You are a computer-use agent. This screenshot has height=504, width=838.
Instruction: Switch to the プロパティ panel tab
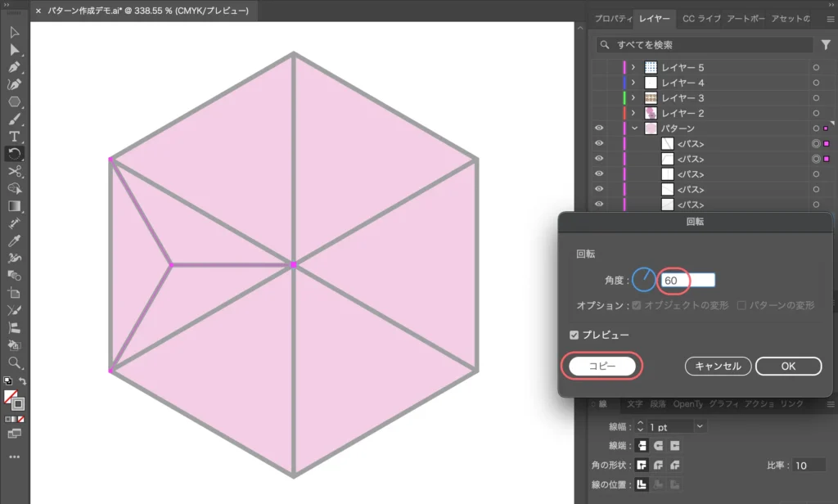click(x=611, y=19)
